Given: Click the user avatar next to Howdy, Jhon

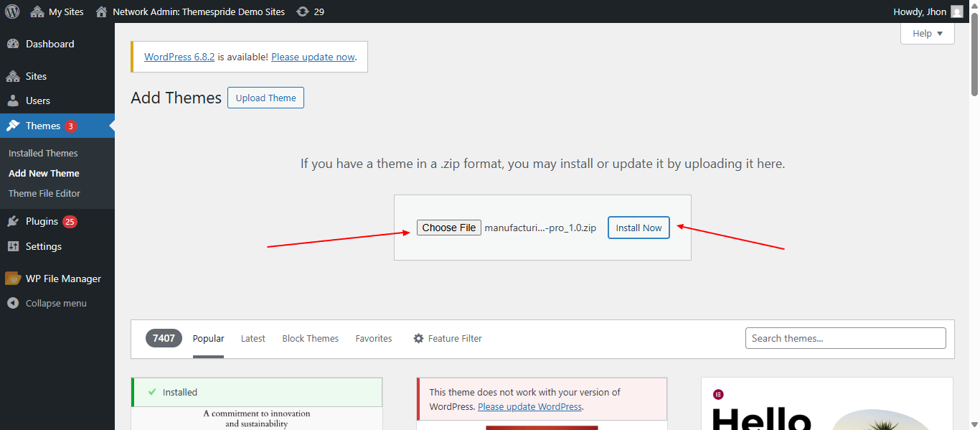Looking at the screenshot, I should coord(957,11).
